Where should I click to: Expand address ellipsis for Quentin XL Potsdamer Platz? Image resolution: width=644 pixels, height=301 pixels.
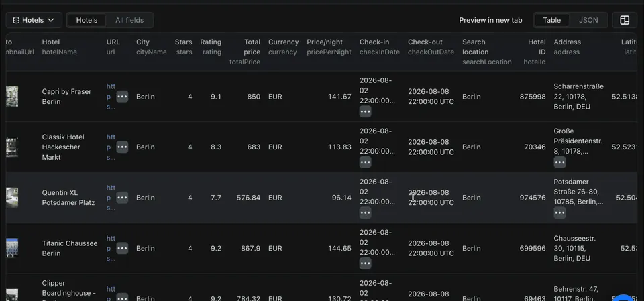click(x=559, y=213)
